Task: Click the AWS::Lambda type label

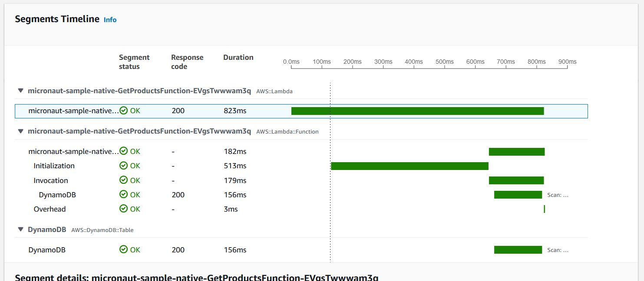Action: (274, 91)
